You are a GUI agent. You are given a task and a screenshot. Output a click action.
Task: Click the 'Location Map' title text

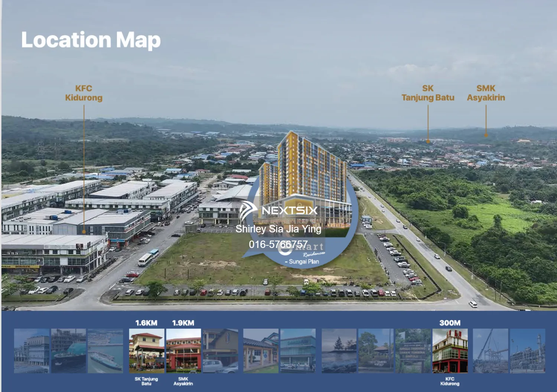90,40
